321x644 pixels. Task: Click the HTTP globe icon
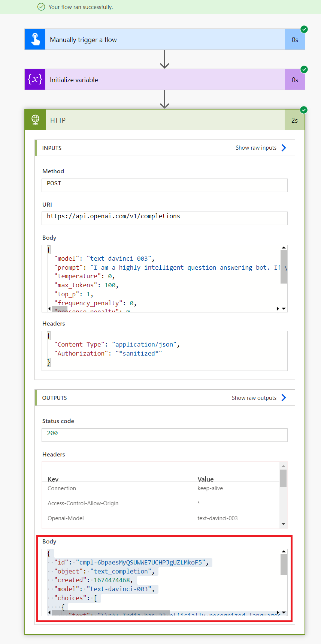(35, 120)
